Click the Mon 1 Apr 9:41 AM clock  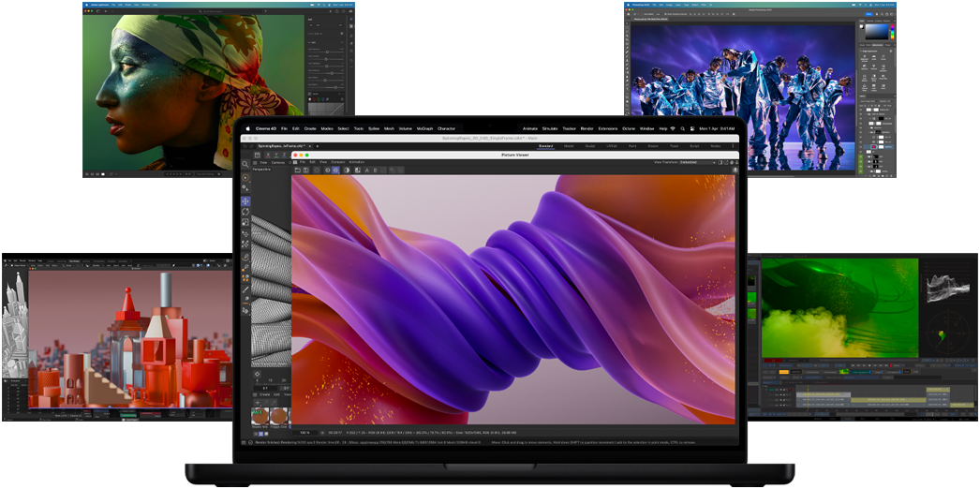click(717, 128)
